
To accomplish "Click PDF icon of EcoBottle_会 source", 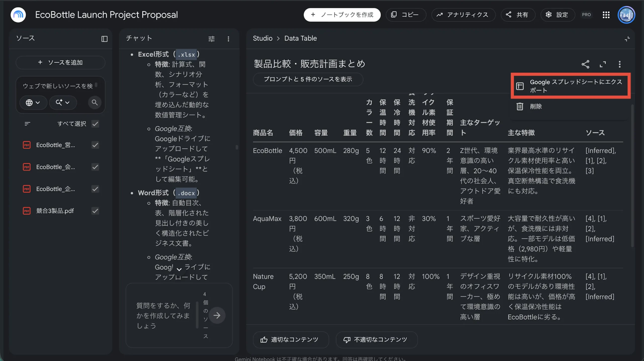I will click(x=27, y=167).
